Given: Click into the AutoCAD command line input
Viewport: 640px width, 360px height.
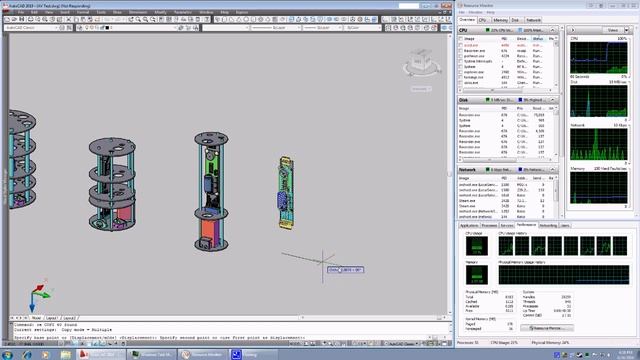Looking at the screenshot, I should [220, 338].
